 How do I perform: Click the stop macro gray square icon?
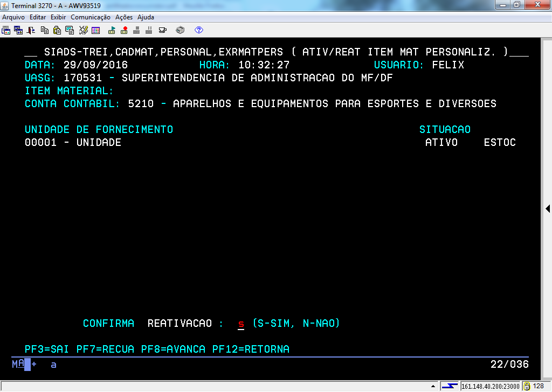[136, 30]
